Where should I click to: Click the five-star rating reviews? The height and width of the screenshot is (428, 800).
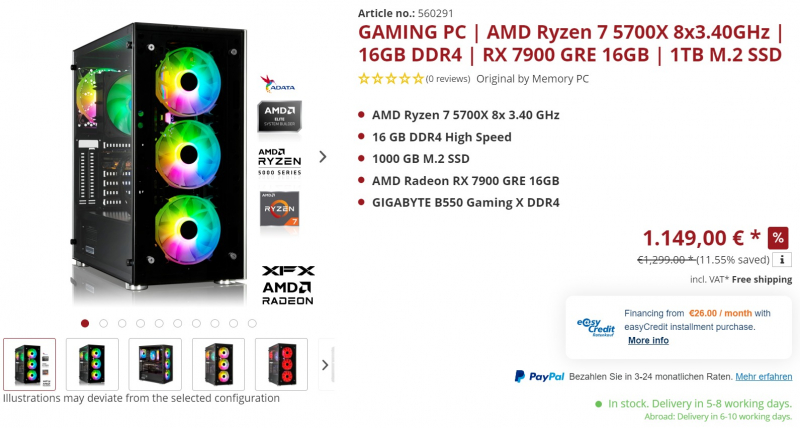pyautogui.click(x=414, y=79)
